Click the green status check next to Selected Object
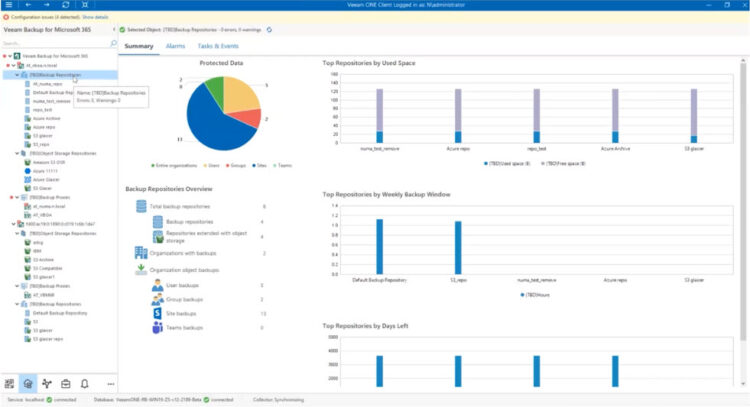Viewport: 750px width, 407px height. (x=122, y=30)
